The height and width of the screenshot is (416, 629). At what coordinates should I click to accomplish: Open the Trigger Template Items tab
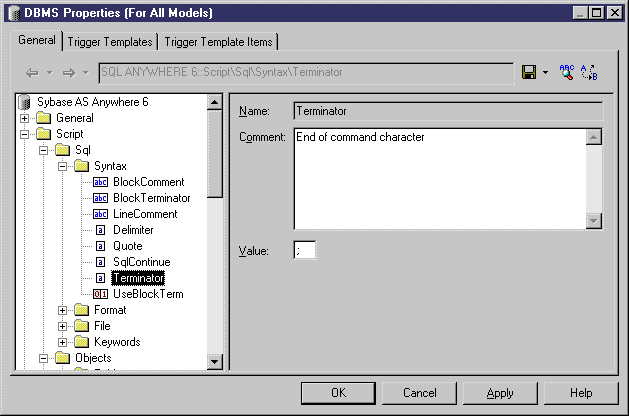(218, 42)
